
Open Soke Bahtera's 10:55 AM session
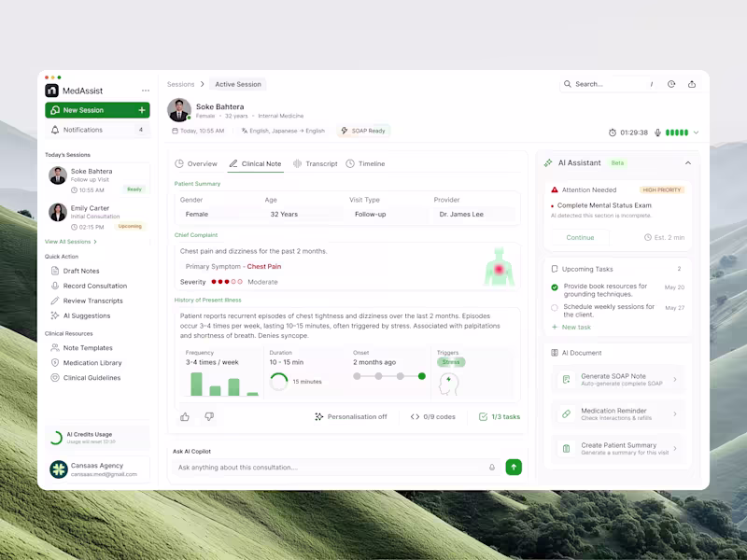pyautogui.click(x=98, y=179)
